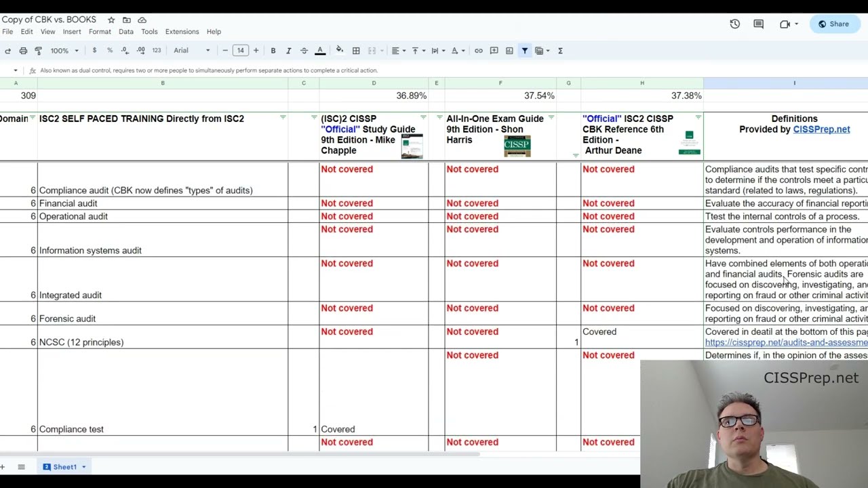Open horizontal align dropdown
868x488 pixels.
398,51
